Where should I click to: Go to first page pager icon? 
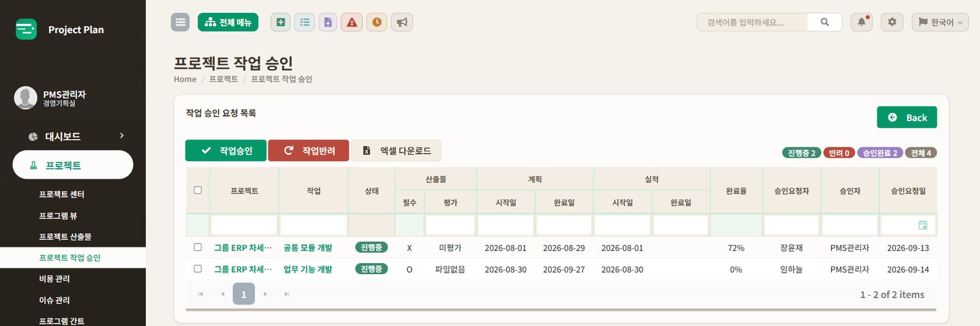(200, 294)
